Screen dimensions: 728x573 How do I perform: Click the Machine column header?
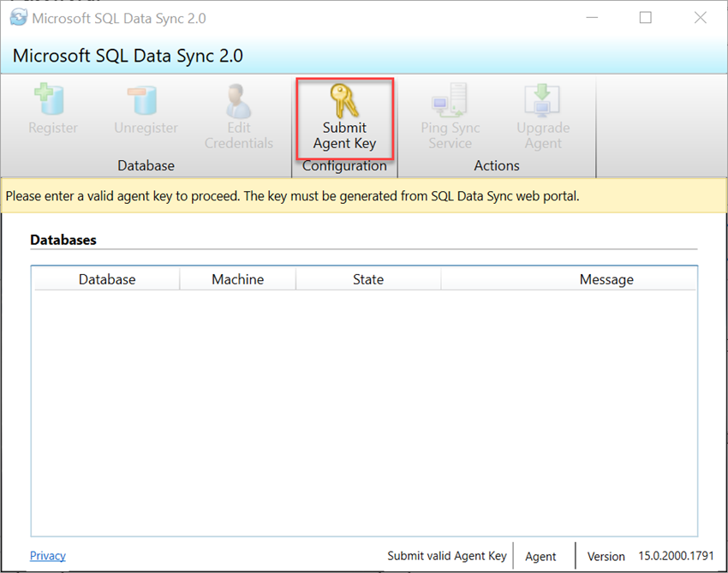[237, 278]
